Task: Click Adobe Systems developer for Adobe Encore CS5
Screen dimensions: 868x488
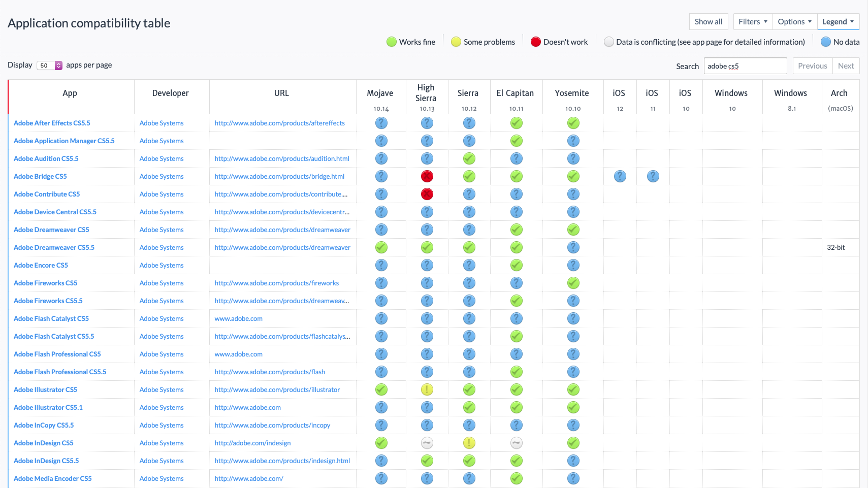Action: [x=162, y=265]
